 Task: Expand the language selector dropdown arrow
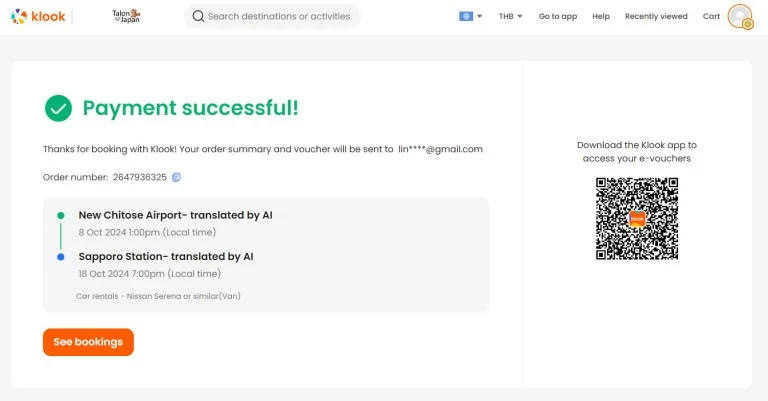480,16
